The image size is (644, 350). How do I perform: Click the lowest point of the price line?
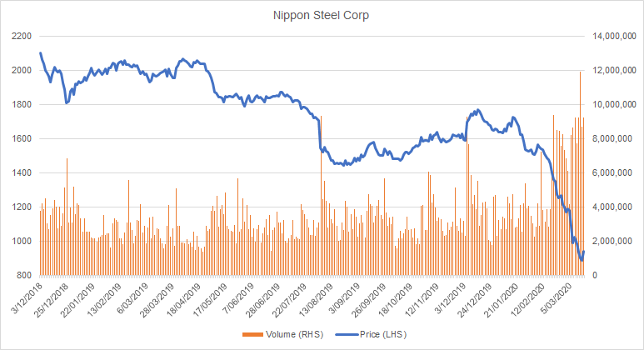582,261
